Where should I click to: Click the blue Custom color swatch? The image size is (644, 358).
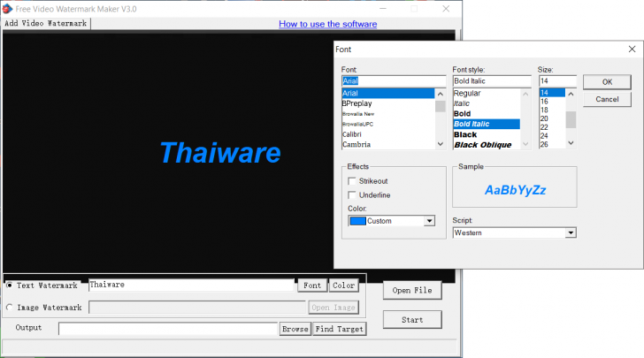coord(357,221)
